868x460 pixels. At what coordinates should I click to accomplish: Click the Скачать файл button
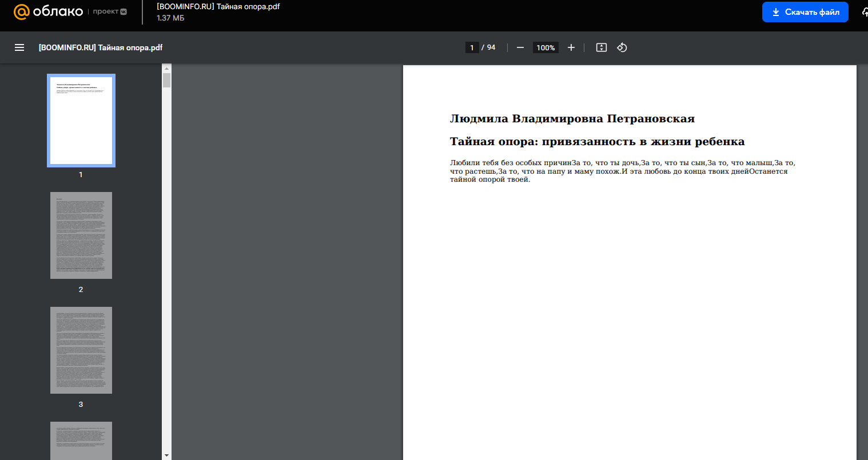click(805, 12)
